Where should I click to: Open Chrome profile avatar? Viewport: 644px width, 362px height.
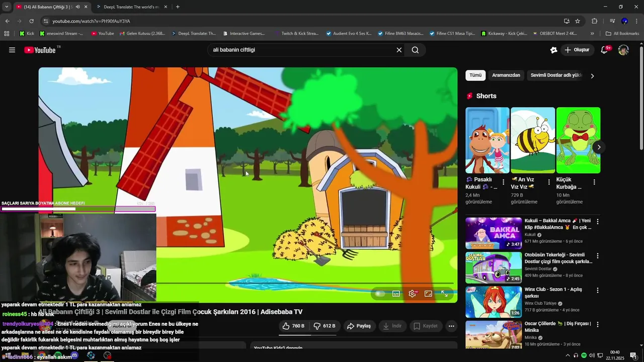coord(624,21)
